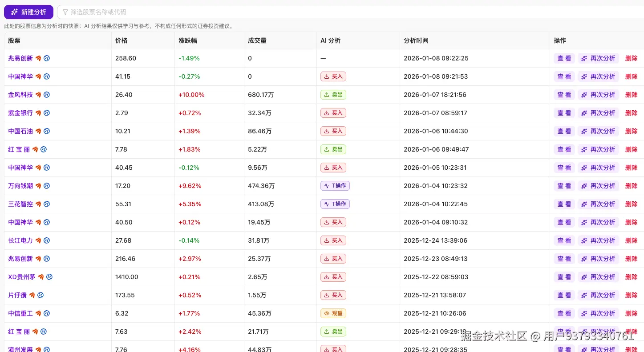Click the upload arrow in 金风科技's 卖出 badge
The height and width of the screenshot is (352, 644).
326,95
